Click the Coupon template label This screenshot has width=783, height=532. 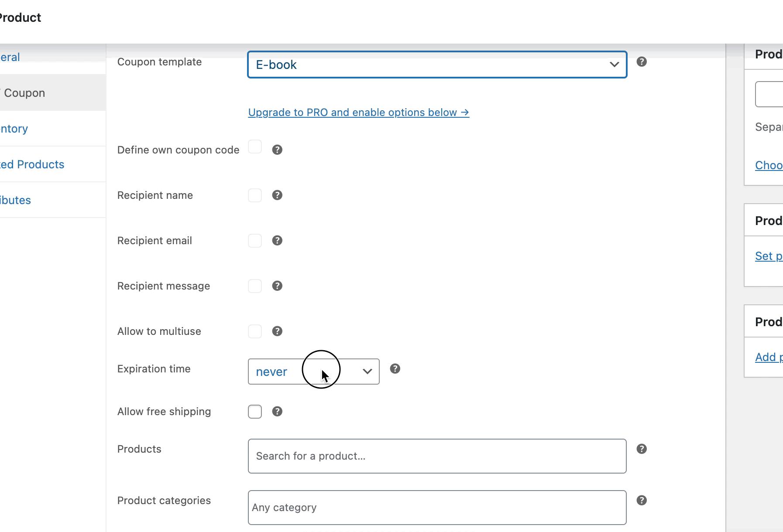159,62
